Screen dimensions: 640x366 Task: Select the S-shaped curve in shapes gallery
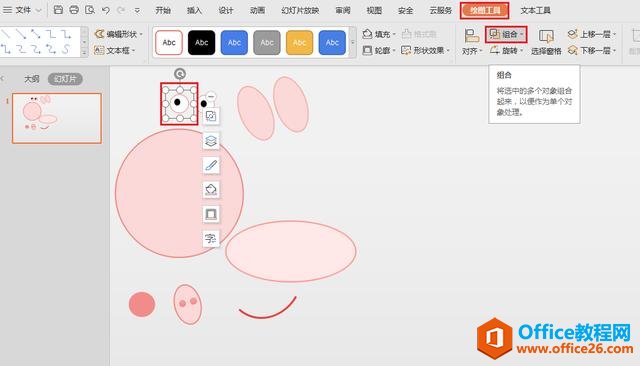66,49
